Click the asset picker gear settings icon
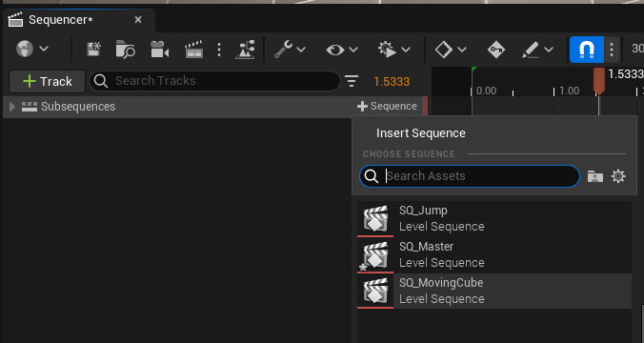Viewport: 644px width, 343px height. click(x=618, y=176)
